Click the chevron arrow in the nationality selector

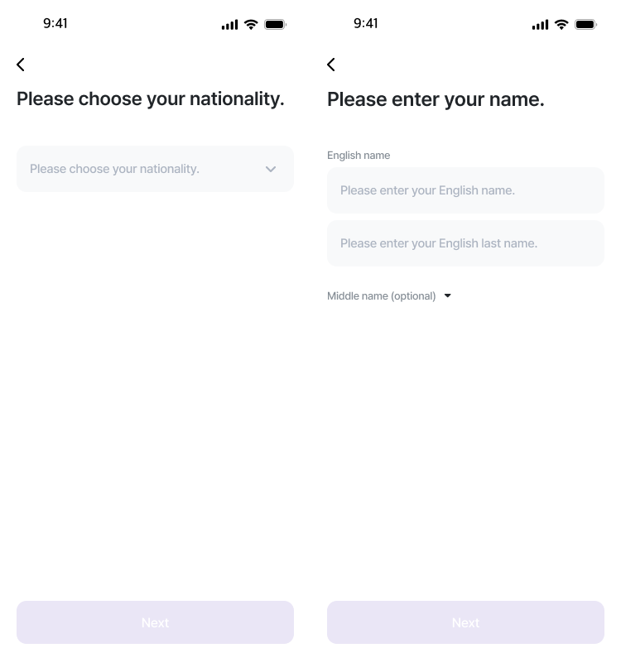point(271,169)
